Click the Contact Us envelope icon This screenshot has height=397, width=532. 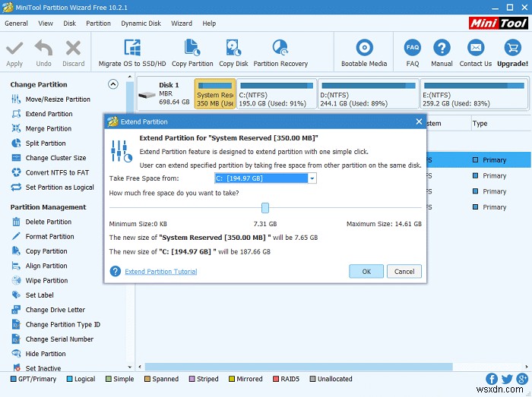tap(475, 48)
